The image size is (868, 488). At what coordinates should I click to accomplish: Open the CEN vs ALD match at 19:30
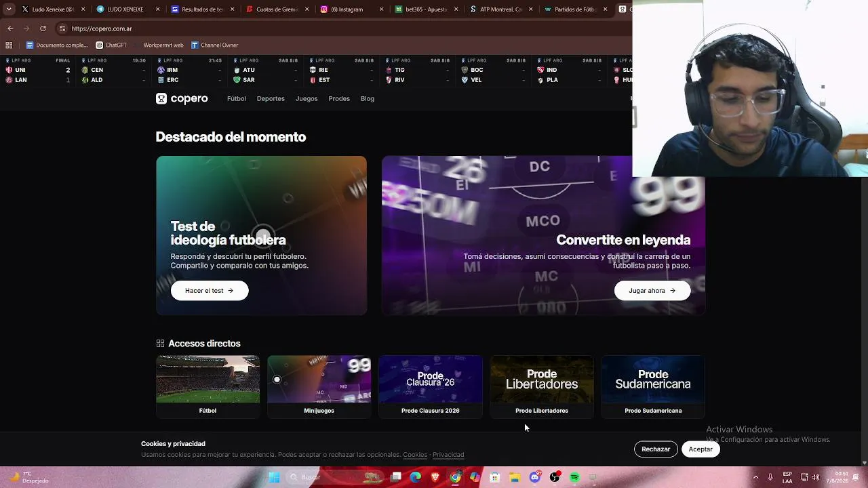pos(114,70)
